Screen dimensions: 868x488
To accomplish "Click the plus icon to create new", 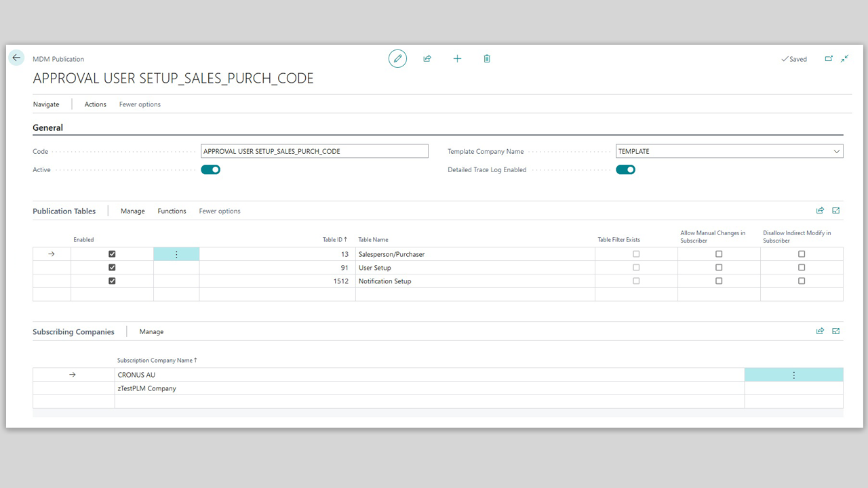I will coord(457,59).
